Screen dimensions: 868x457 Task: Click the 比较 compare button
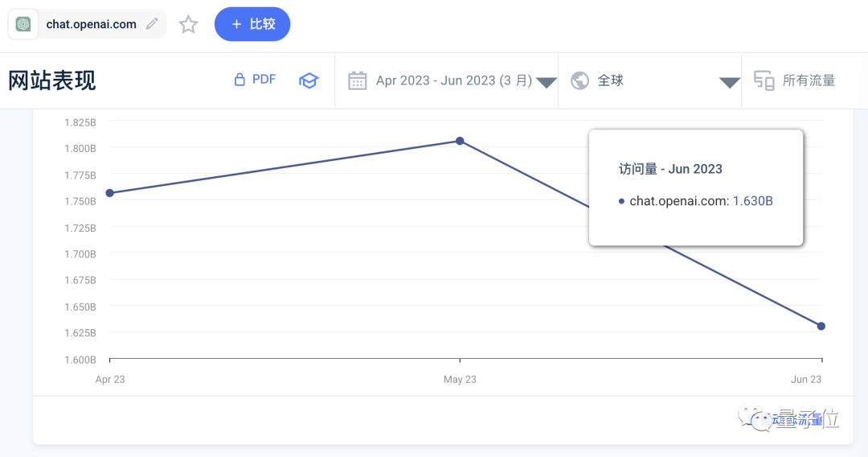[252, 24]
